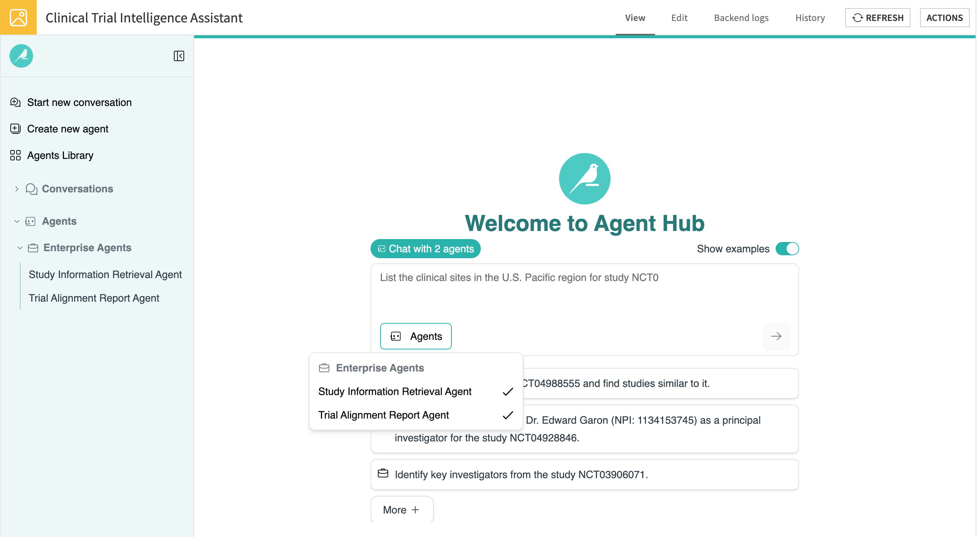Disable the Show examples toggle
The height and width of the screenshot is (537, 980).
pos(787,249)
